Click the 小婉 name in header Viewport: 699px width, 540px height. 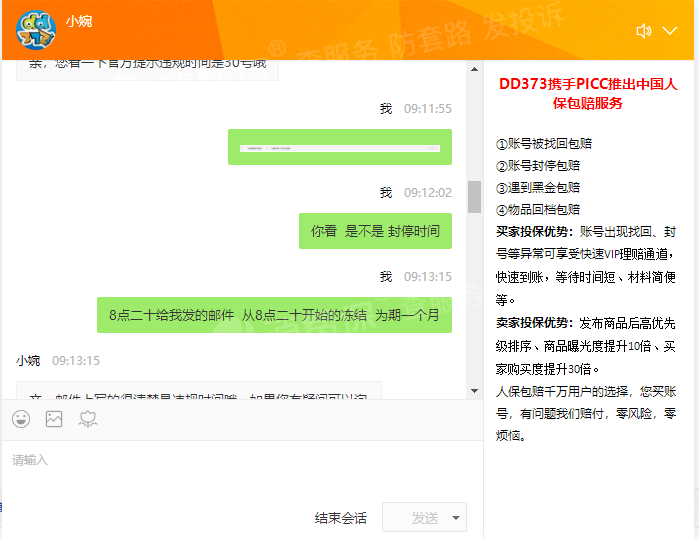pos(79,21)
